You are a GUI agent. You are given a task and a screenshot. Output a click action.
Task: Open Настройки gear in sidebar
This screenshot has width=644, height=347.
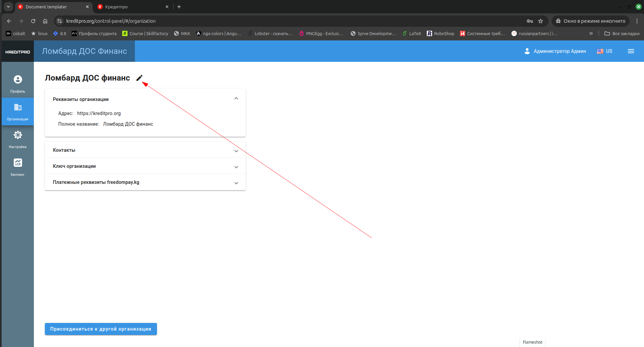[x=18, y=139]
